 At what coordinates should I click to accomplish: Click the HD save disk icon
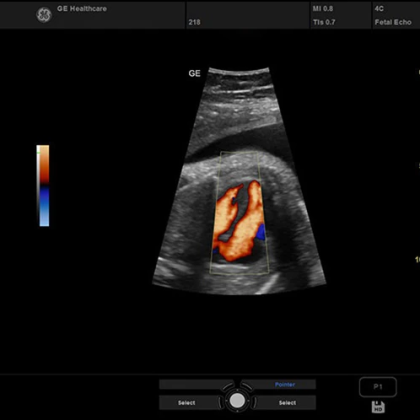(x=378, y=407)
